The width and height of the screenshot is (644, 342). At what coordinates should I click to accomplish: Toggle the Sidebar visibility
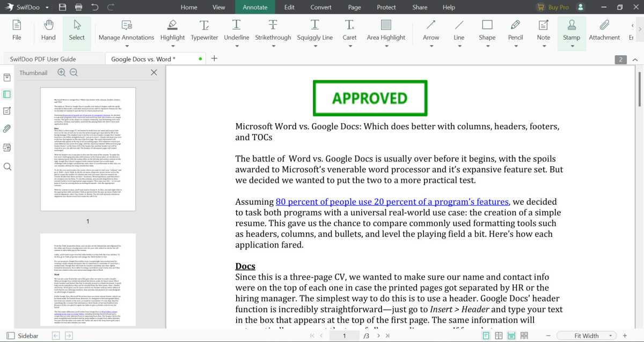click(23, 336)
